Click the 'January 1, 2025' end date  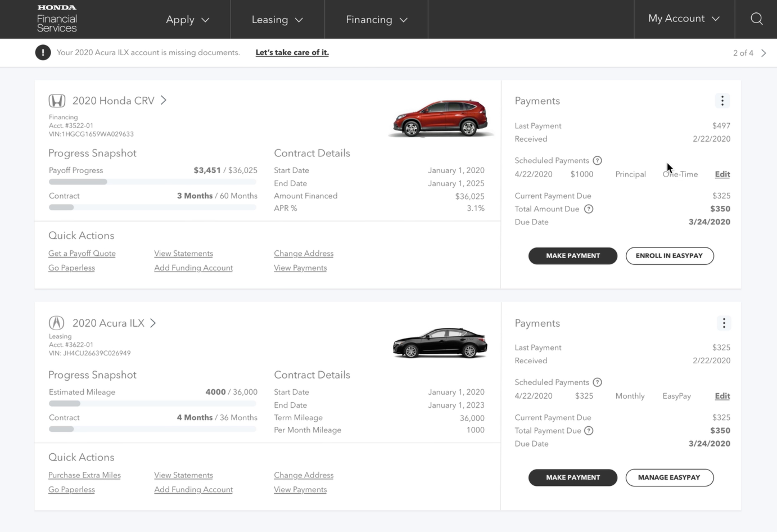coord(456,183)
